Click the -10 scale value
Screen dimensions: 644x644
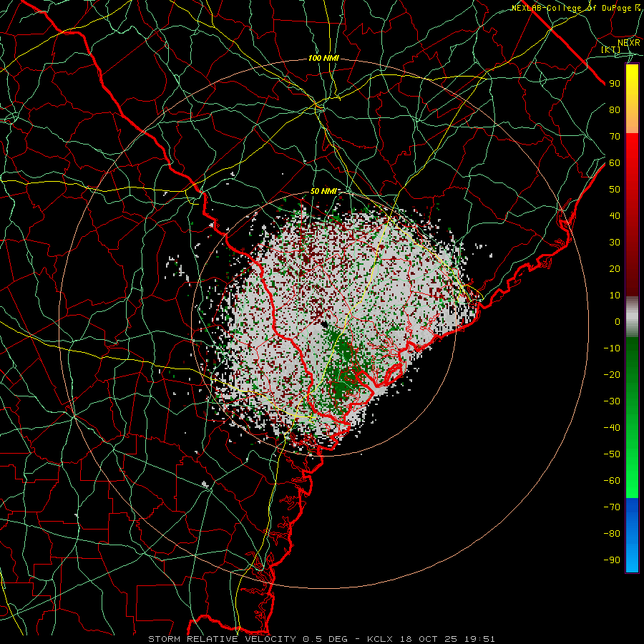(612, 348)
